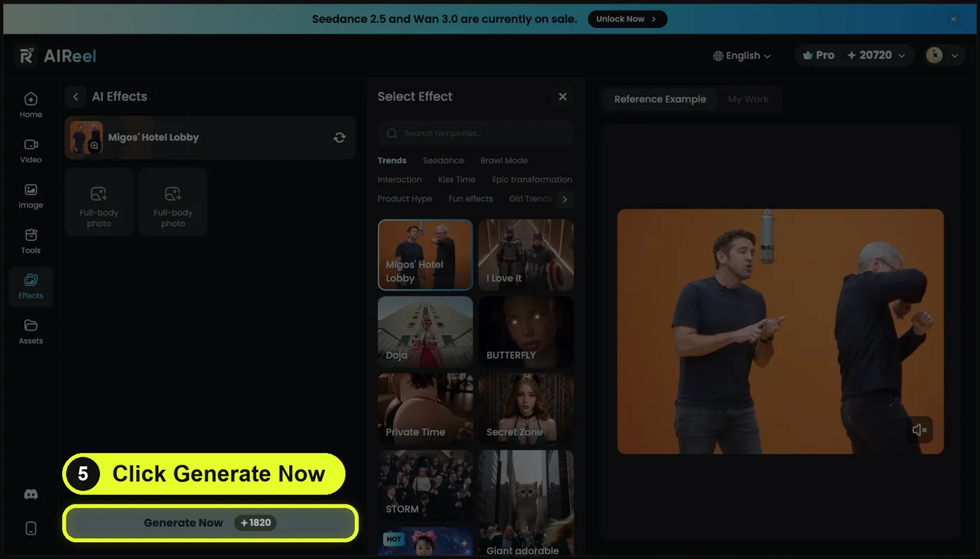Choose Private Time effect thumbnail
This screenshot has width=980, height=559.
point(426,409)
